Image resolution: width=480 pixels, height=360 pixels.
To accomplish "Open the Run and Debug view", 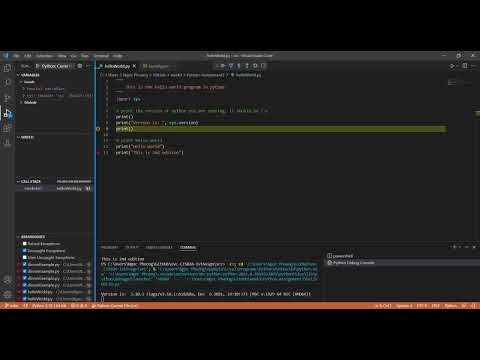I will [7, 113].
